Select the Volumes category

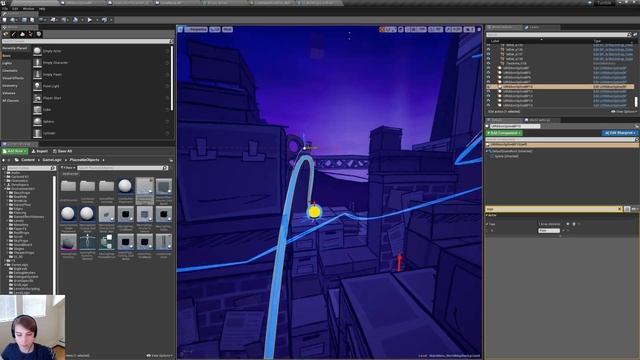pos(9,93)
